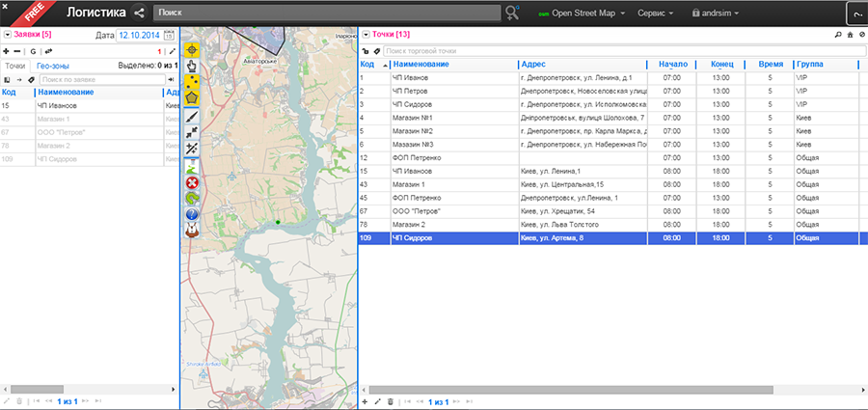Click the Магазин 2 row in Заявки list
The image size is (868, 410).
(x=90, y=146)
